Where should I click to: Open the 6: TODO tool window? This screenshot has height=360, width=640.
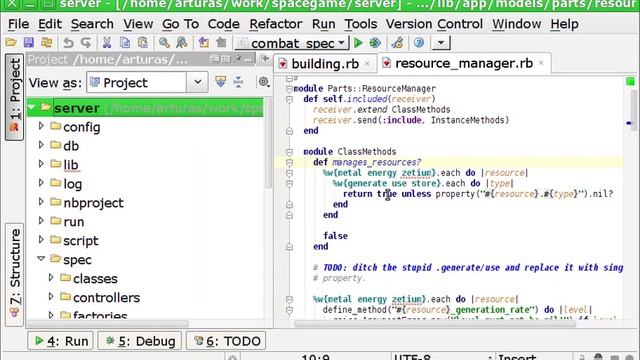(x=226, y=341)
